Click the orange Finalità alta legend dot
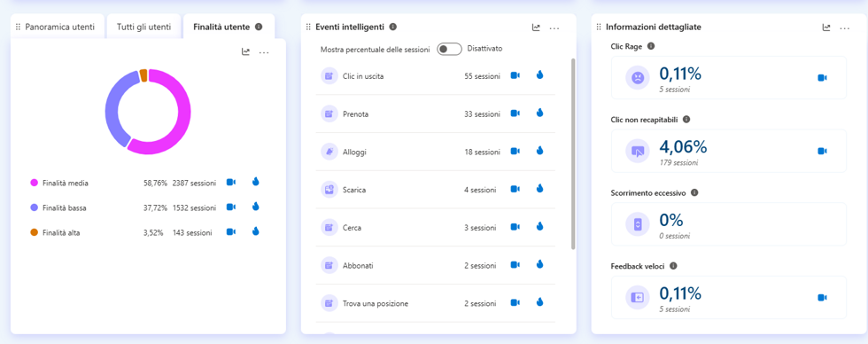 (35, 232)
